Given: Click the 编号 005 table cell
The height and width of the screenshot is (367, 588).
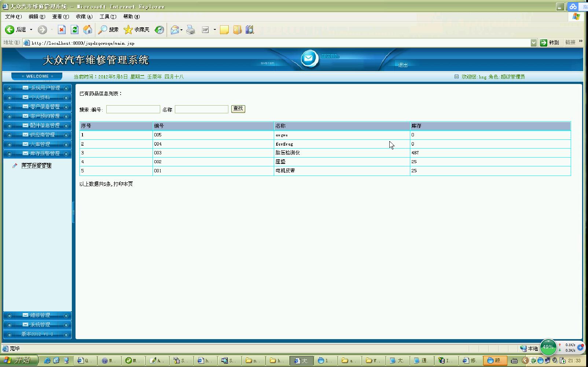Looking at the screenshot, I should pyautogui.click(x=213, y=135).
